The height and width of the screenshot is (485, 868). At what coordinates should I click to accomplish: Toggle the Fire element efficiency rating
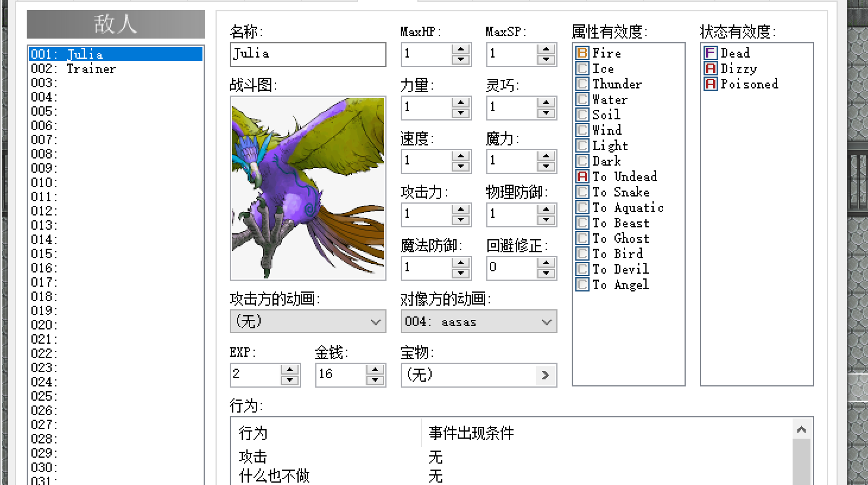pos(582,53)
